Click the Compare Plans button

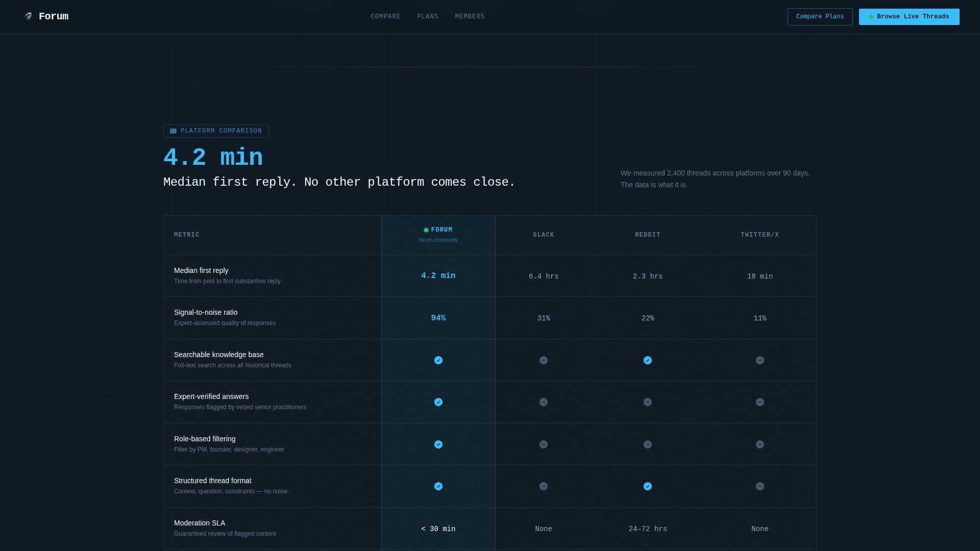(820, 17)
